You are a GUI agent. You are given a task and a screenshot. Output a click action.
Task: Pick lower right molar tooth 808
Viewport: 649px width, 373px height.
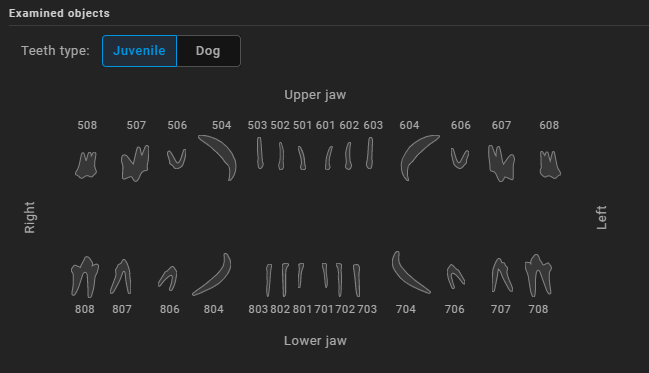[85, 277]
